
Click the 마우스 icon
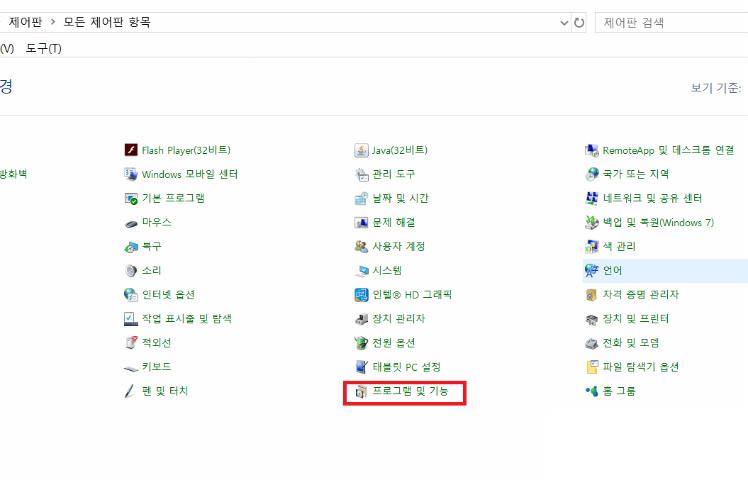tap(131, 223)
